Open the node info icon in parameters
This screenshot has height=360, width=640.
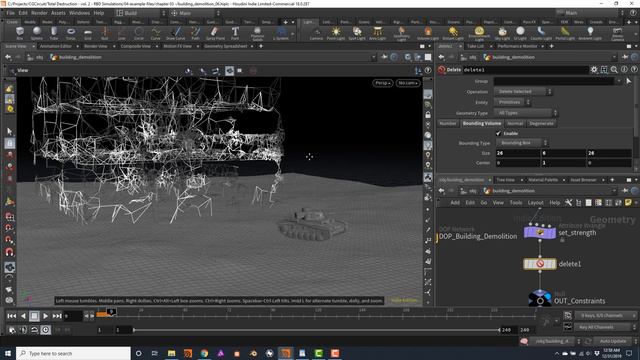(x=624, y=70)
